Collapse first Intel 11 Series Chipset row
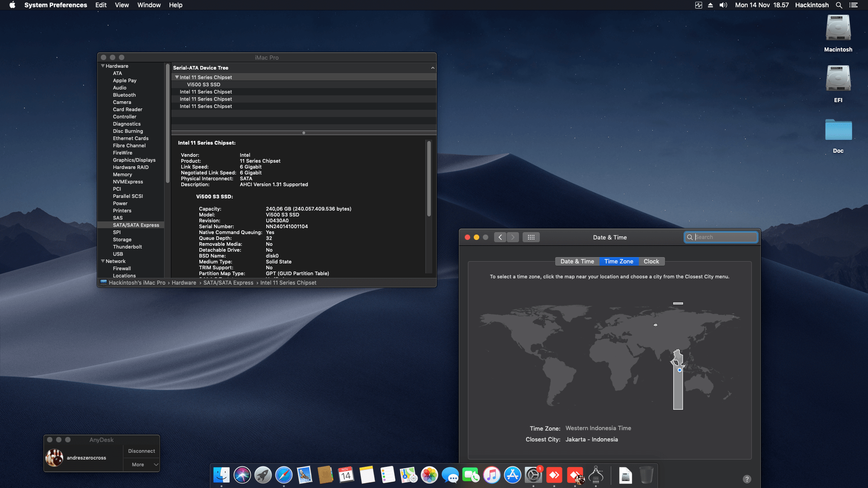The image size is (868, 488). [x=177, y=77]
